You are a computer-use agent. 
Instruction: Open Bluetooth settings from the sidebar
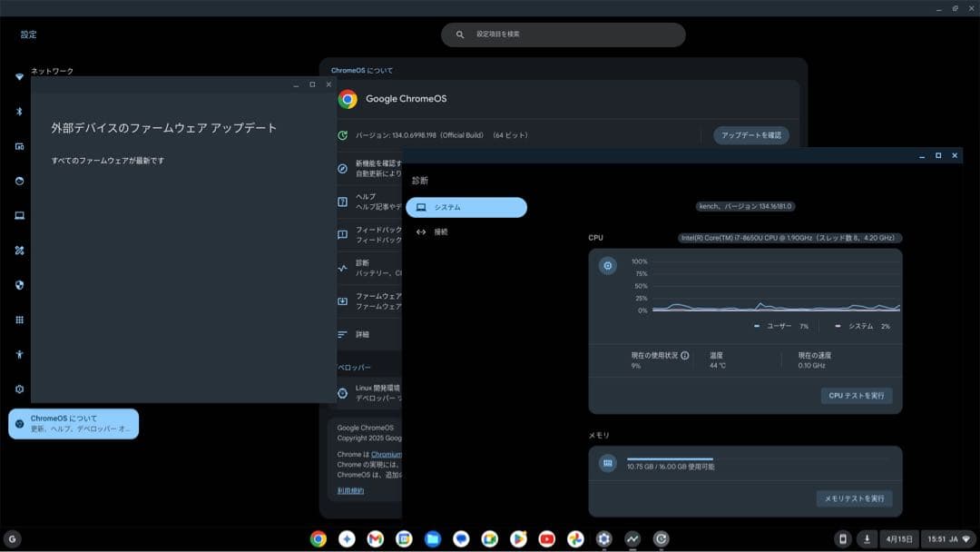20,111
